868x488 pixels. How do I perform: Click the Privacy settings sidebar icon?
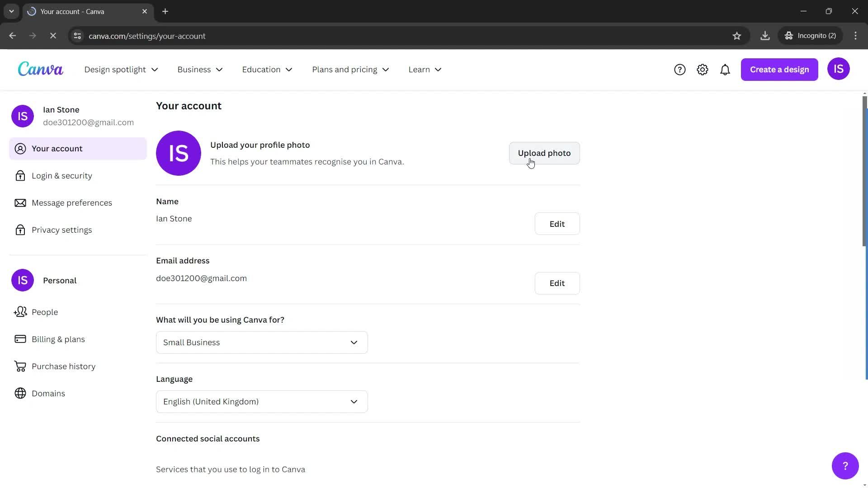click(x=20, y=230)
